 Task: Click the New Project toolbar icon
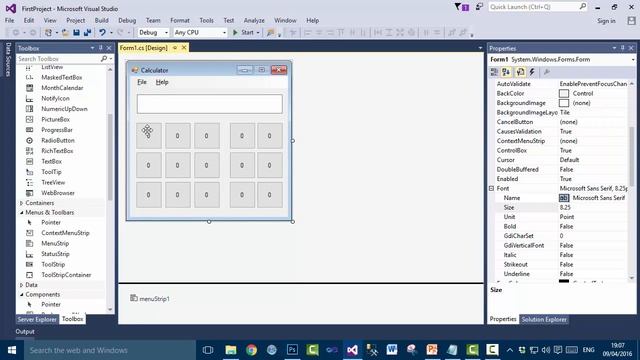[49, 33]
